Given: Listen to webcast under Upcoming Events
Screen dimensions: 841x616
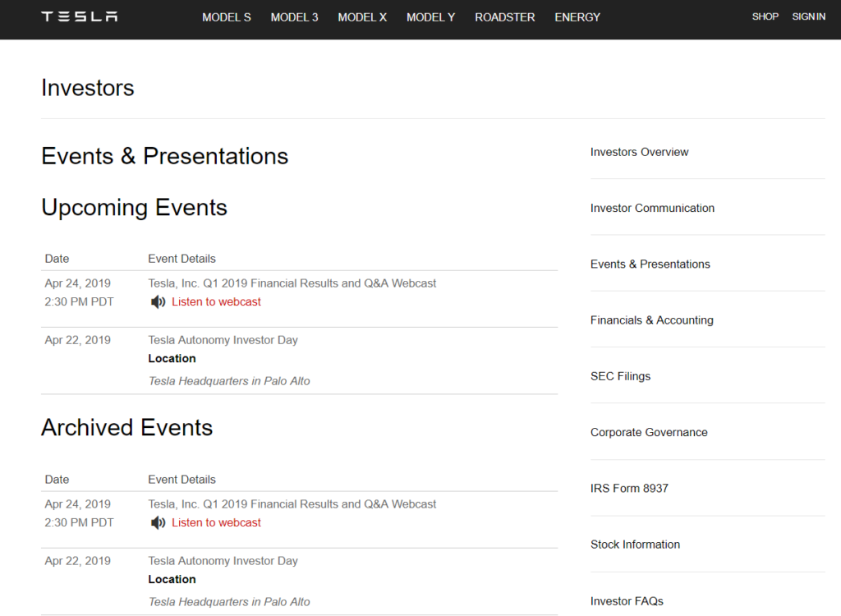Looking at the screenshot, I should pyautogui.click(x=216, y=302).
